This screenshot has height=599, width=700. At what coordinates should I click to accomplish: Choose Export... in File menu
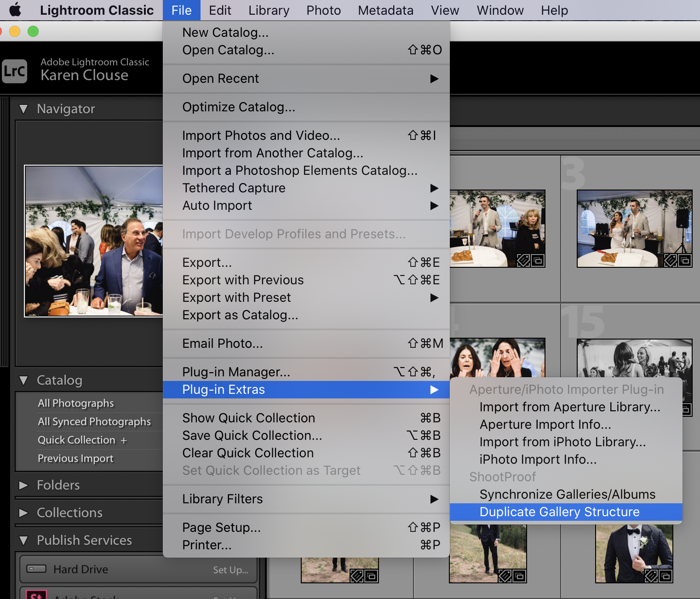(x=306, y=263)
